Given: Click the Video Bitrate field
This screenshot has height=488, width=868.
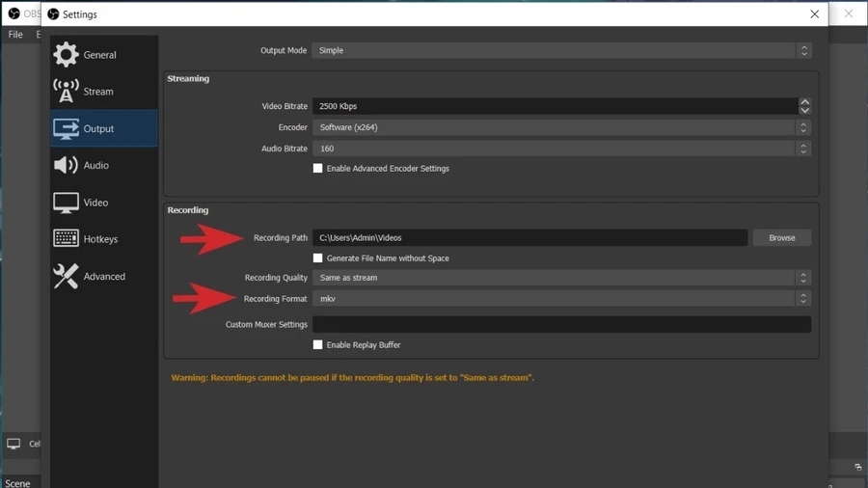Looking at the screenshot, I should click(556, 106).
